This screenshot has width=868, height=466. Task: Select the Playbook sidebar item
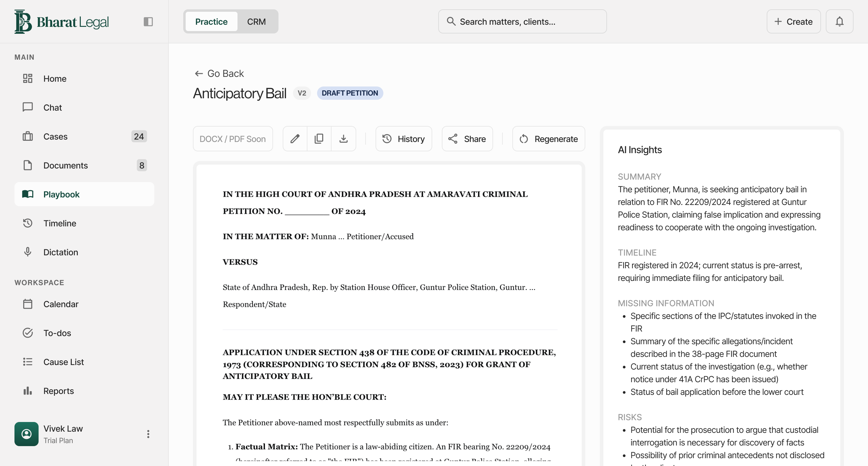pyautogui.click(x=84, y=194)
